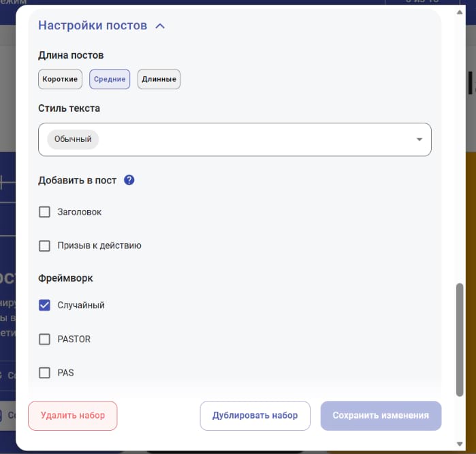Click the Фреймворк section label

tap(65, 278)
